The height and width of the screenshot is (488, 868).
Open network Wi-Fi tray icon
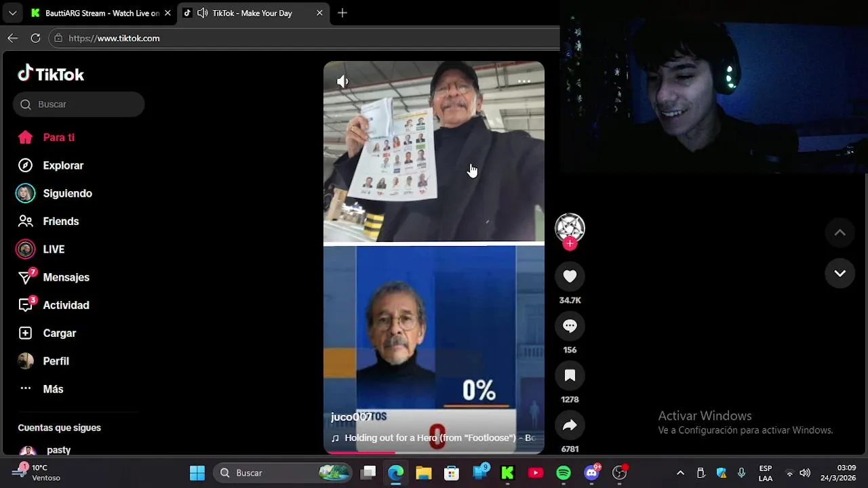(789, 472)
